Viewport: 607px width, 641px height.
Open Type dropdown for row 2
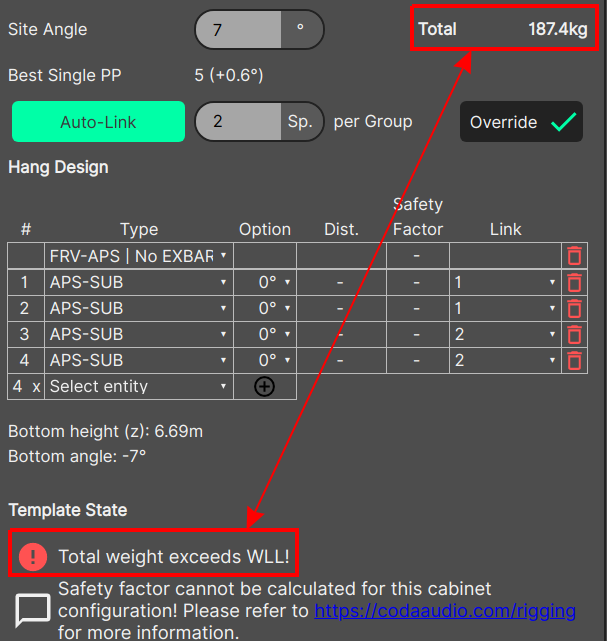click(x=139, y=308)
